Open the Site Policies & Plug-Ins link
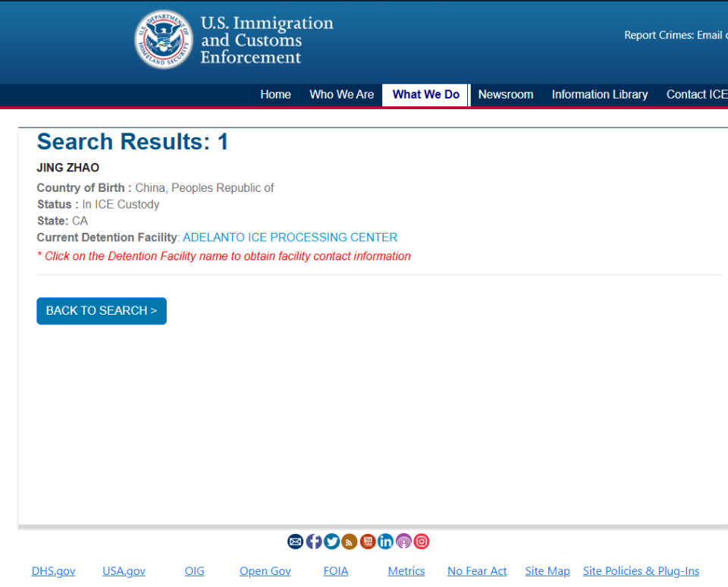 642,571
